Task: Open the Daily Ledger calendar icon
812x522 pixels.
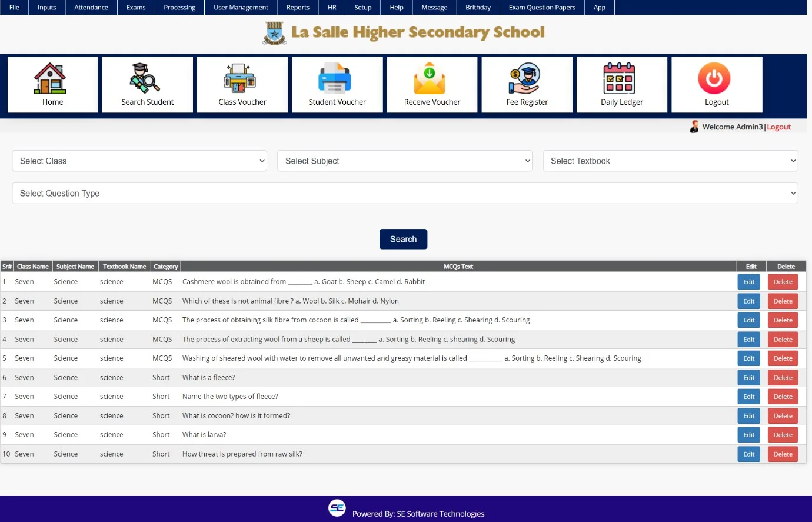Action: [x=620, y=79]
